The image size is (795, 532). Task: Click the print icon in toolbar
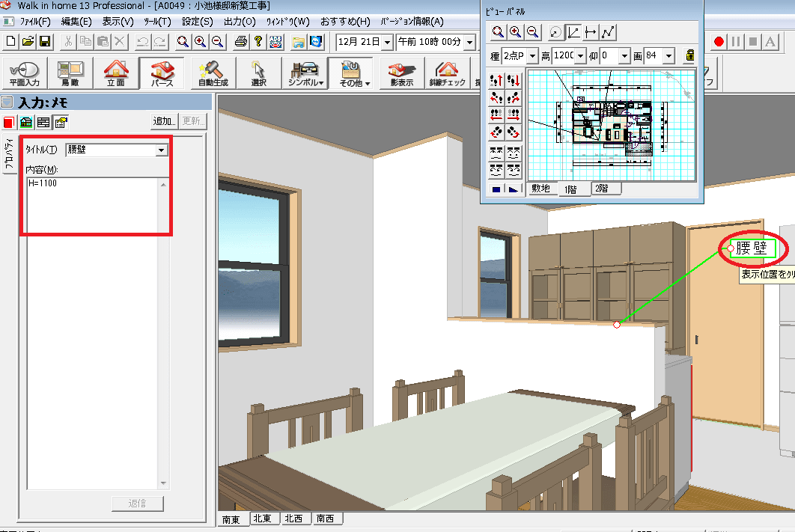click(x=240, y=41)
